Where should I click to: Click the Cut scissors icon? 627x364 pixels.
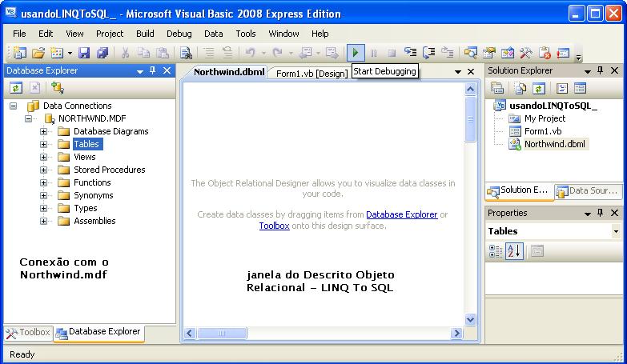point(125,53)
